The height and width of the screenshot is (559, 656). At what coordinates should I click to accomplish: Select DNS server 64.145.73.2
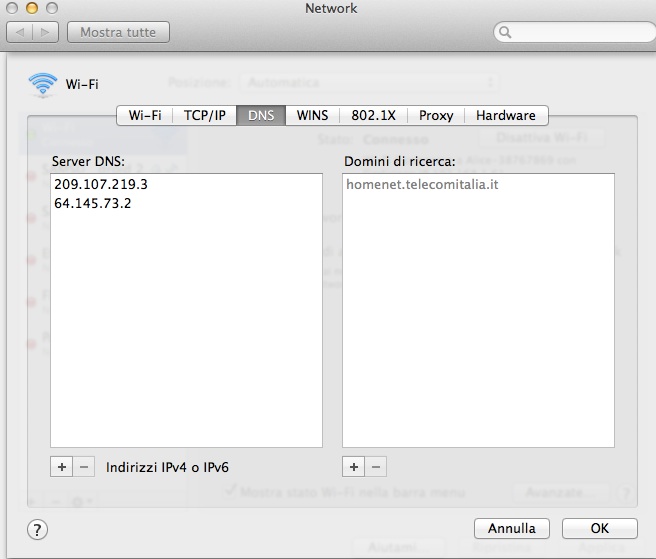[x=92, y=203]
